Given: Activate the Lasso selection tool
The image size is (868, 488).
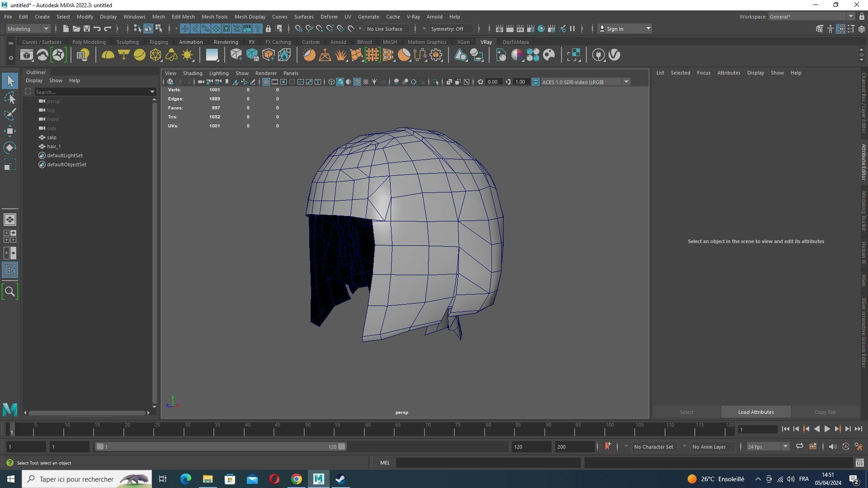Looking at the screenshot, I should point(10,98).
